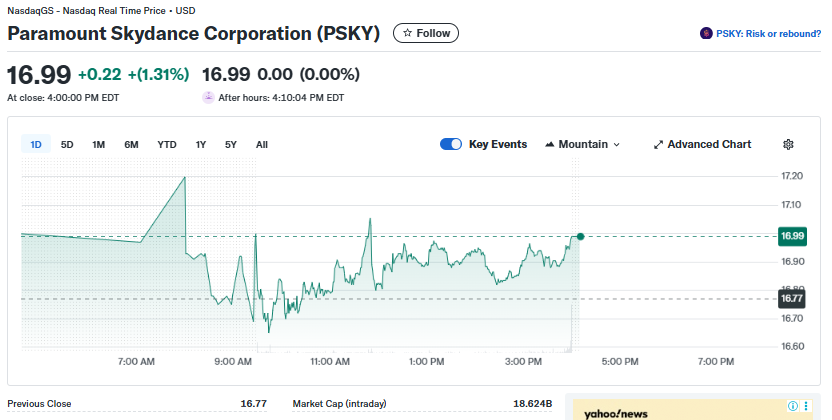Click the ad info icon
This screenshot has height=420, width=832.
(793, 406)
